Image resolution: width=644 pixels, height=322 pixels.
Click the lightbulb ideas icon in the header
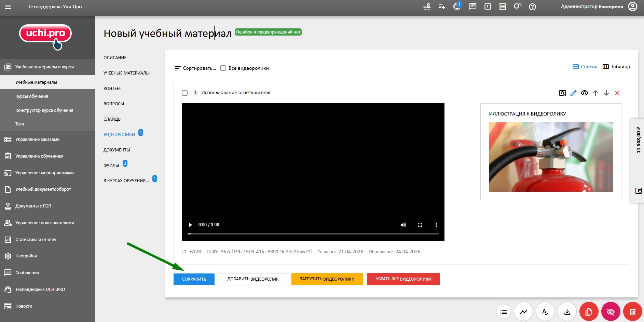[517, 6]
